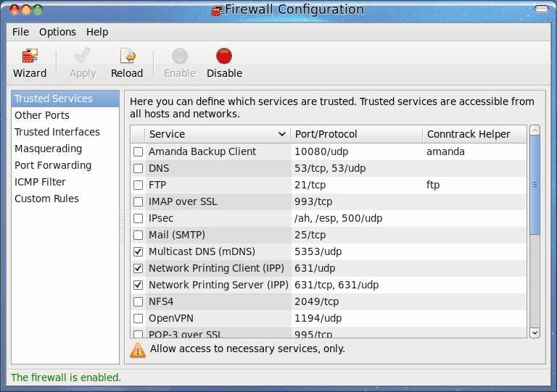
Task: Click the pill button at title bar right
Action: 541,9
